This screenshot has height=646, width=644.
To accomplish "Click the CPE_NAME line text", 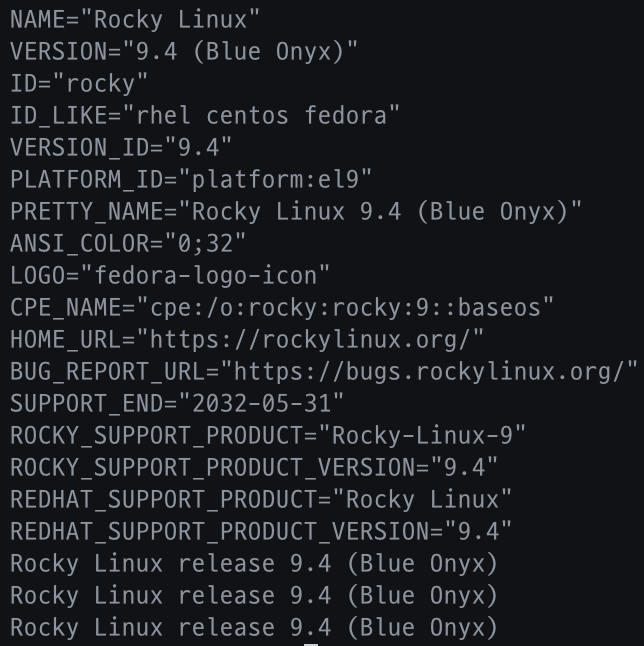I will (282, 307).
